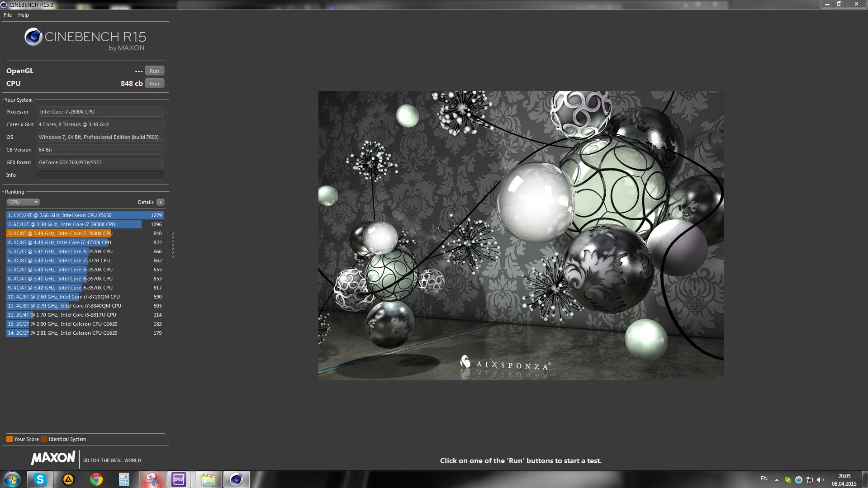Open Skype from the taskbar

click(40, 479)
